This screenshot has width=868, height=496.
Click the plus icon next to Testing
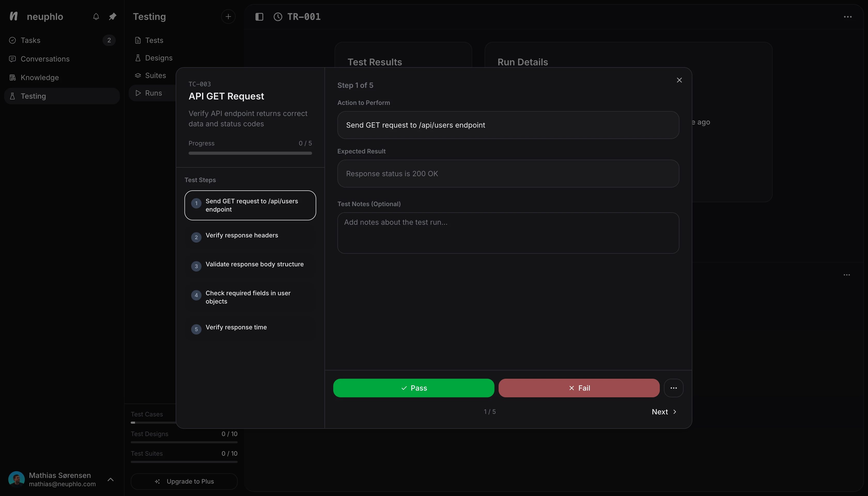(x=228, y=16)
